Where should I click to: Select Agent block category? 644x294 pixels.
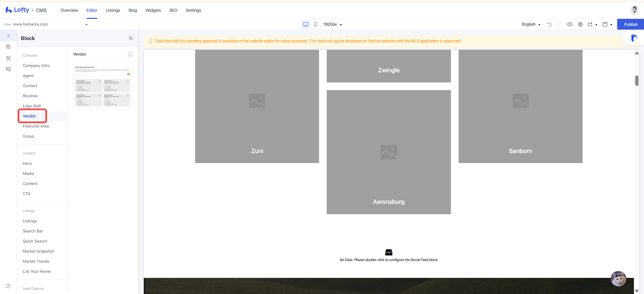[28, 76]
